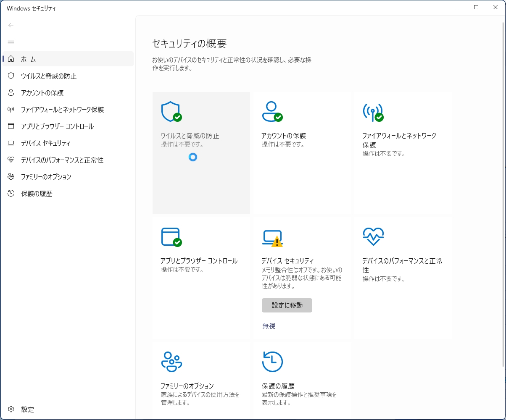Select ファミリーのオプション in the sidebar
The height and width of the screenshot is (420, 506).
(46, 177)
